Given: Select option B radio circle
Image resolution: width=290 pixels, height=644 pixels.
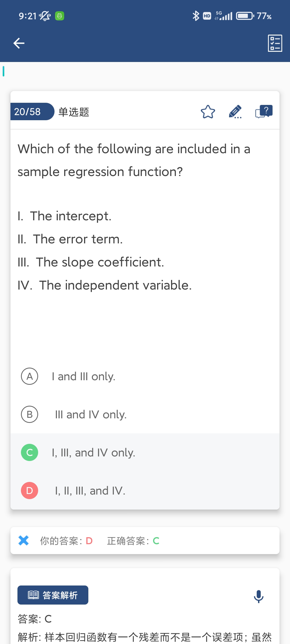Looking at the screenshot, I should click(30, 414).
